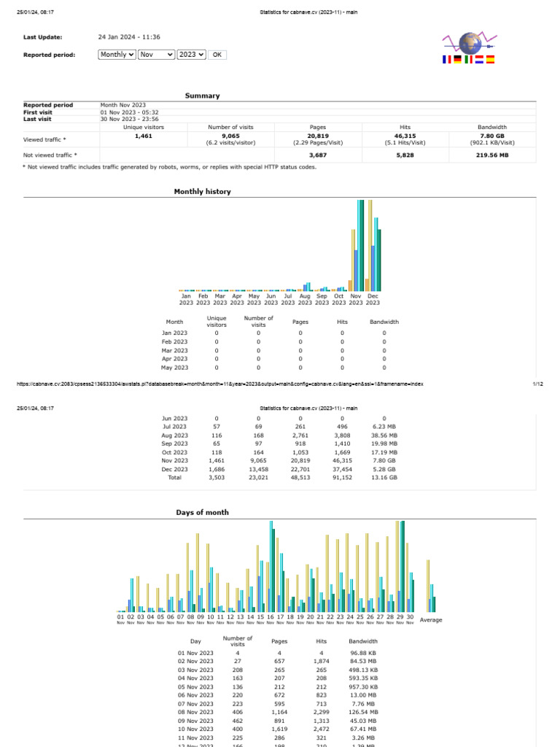This screenshot has width=560, height=747.
Task: Open the 2023 year dropdown
Action: [x=192, y=55]
